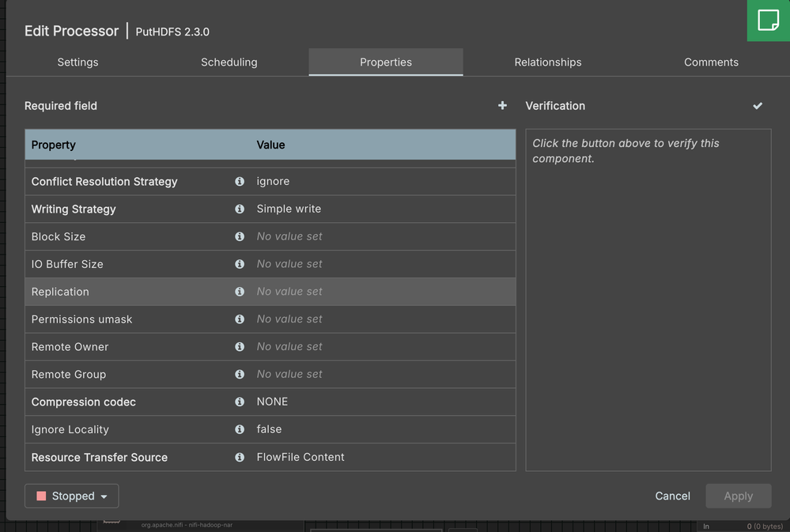The image size is (790, 532).
Task: Click info icon beside Replication
Action: 240,292
